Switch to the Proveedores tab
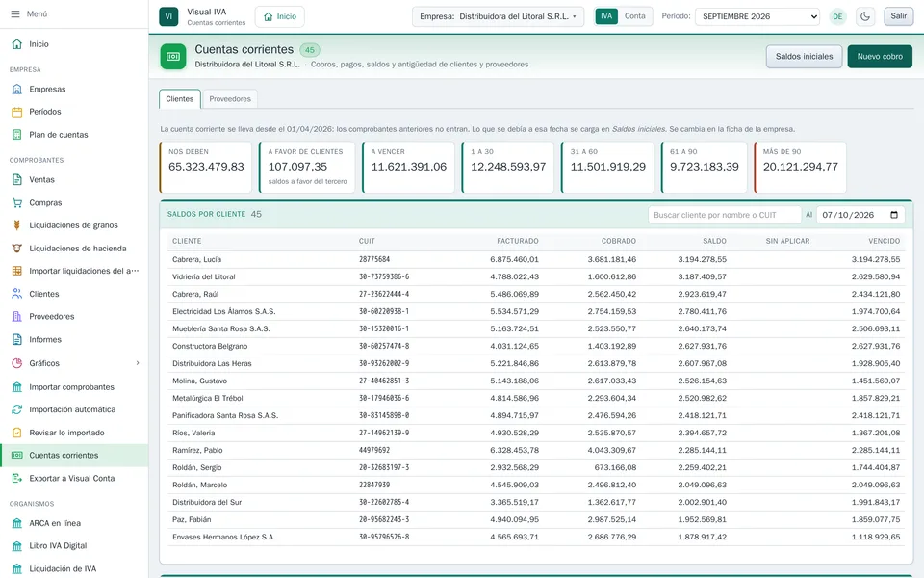Screen dimensions: 924x578 coord(230,99)
